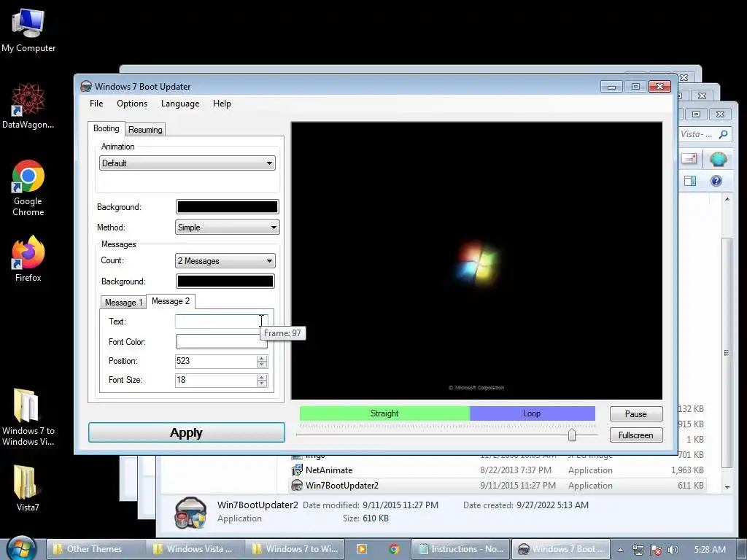
Task: Switch to the Resuming tab
Action: (145, 130)
